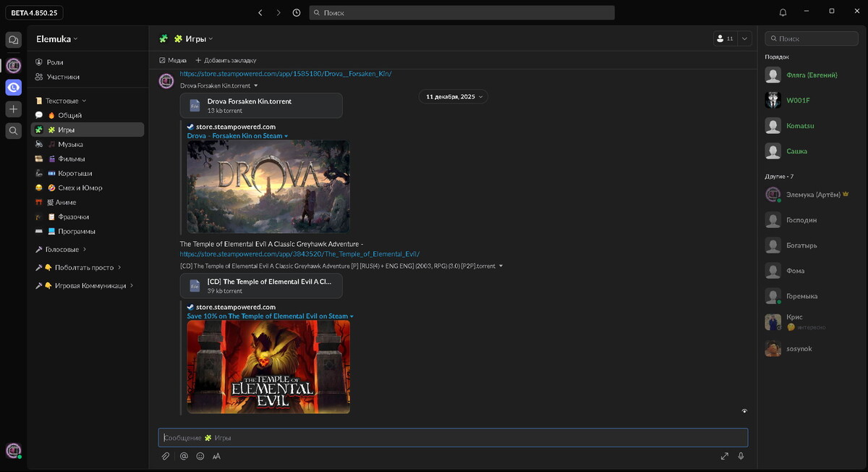
Task: Open the Игры channel header dropdown
Action: [x=193, y=38]
